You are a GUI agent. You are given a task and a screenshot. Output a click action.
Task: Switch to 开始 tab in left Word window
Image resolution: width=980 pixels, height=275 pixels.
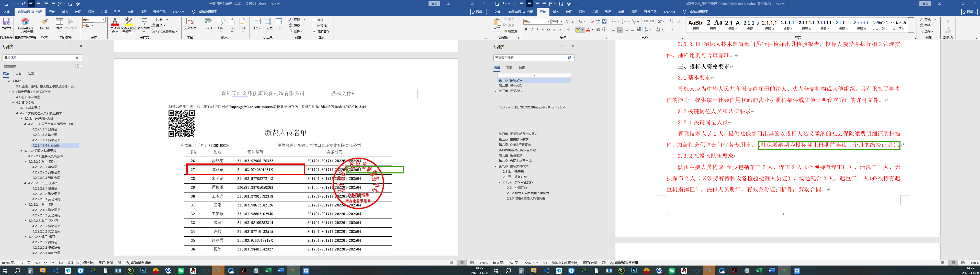tap(52, 12)
